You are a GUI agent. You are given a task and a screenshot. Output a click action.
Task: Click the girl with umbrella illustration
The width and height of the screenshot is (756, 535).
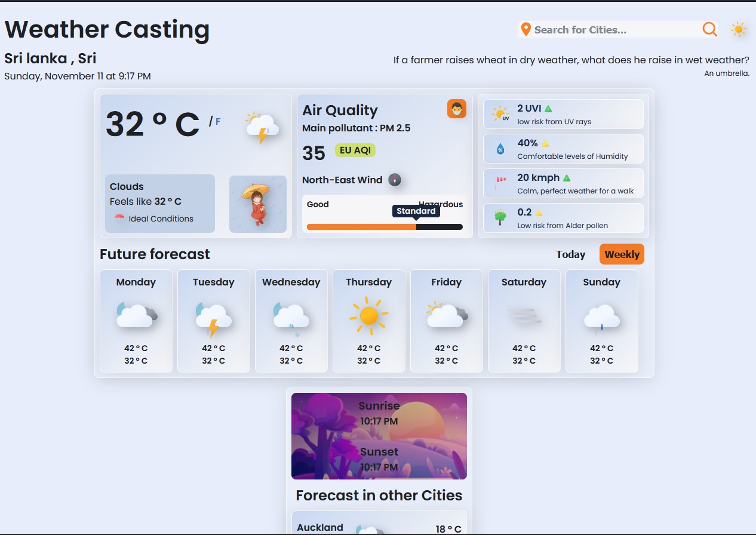[x=258, y=204]
